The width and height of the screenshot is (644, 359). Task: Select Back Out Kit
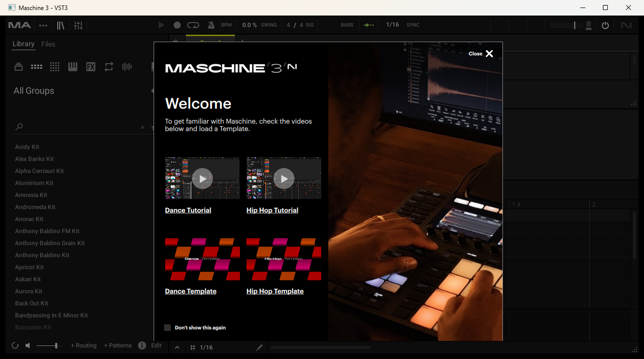coord(32,303)
